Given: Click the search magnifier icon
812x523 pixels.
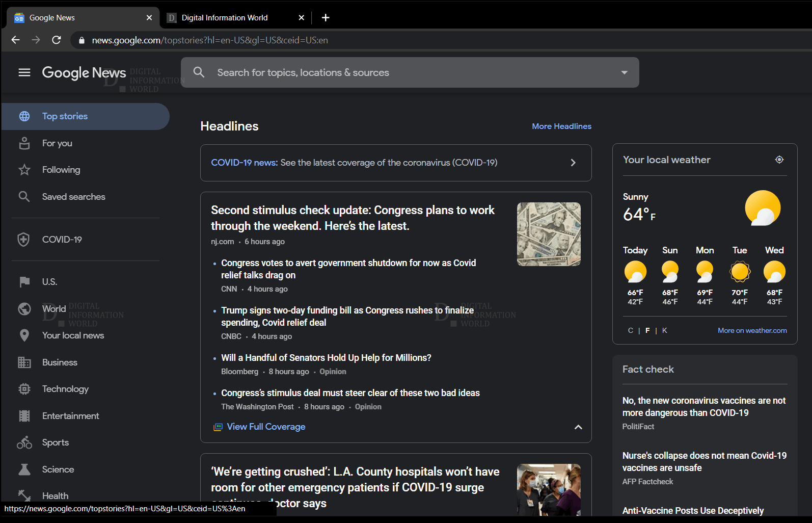Looking at the screenshot, I should [199, 72].
